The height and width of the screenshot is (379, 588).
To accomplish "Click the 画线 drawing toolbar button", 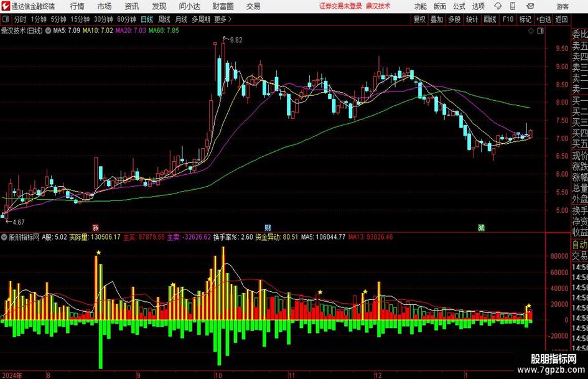I will (490, 19).
